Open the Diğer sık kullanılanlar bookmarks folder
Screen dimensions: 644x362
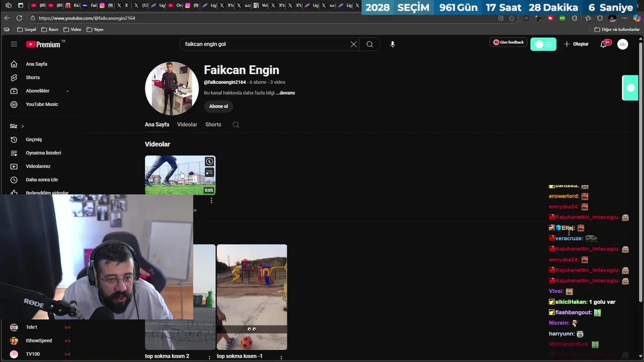click(617, 30)
